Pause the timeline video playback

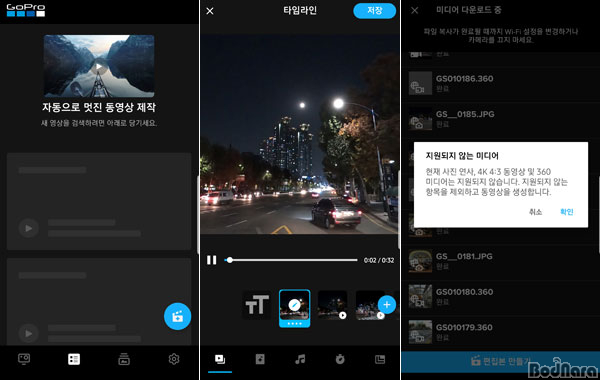[212, 260]
